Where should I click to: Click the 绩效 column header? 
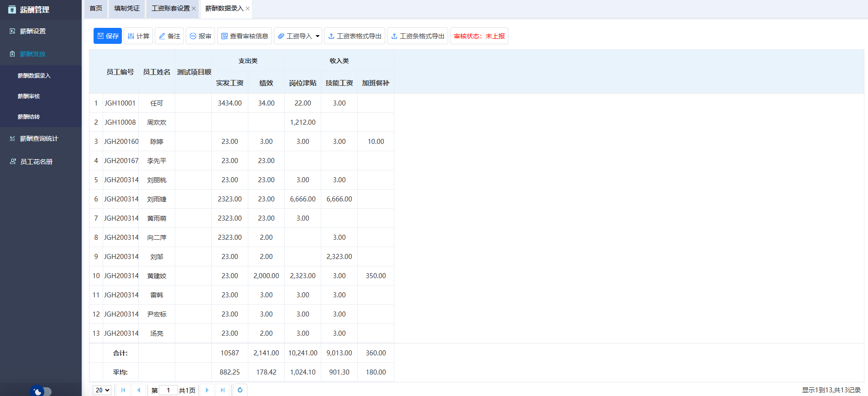coord(266,83)
